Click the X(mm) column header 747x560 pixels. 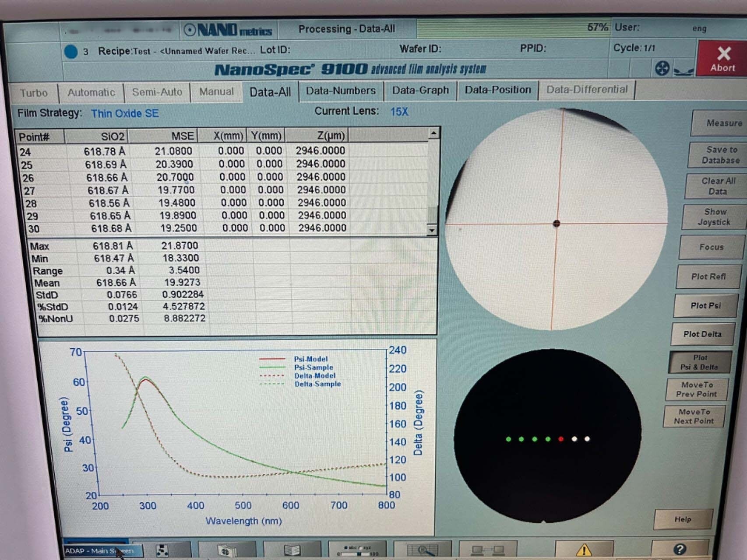pyautogui.click(x=223, y=135)
